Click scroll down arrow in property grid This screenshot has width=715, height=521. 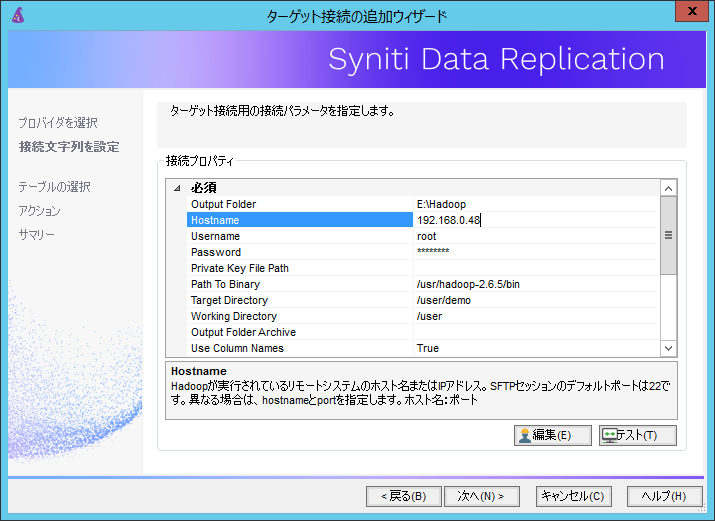click(668, 348)
